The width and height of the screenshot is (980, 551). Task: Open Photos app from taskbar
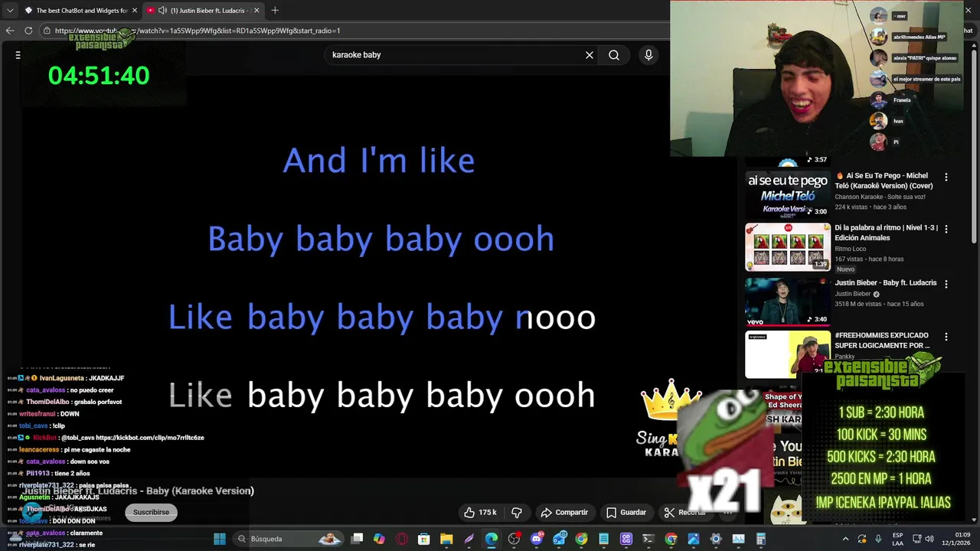coord(694,539)
